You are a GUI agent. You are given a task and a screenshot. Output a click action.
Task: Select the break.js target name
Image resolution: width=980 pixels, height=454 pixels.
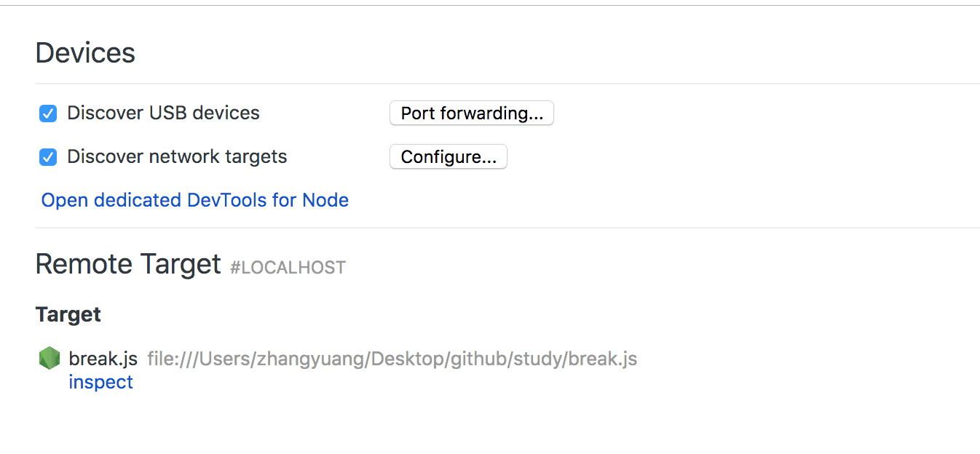(103, 359)
